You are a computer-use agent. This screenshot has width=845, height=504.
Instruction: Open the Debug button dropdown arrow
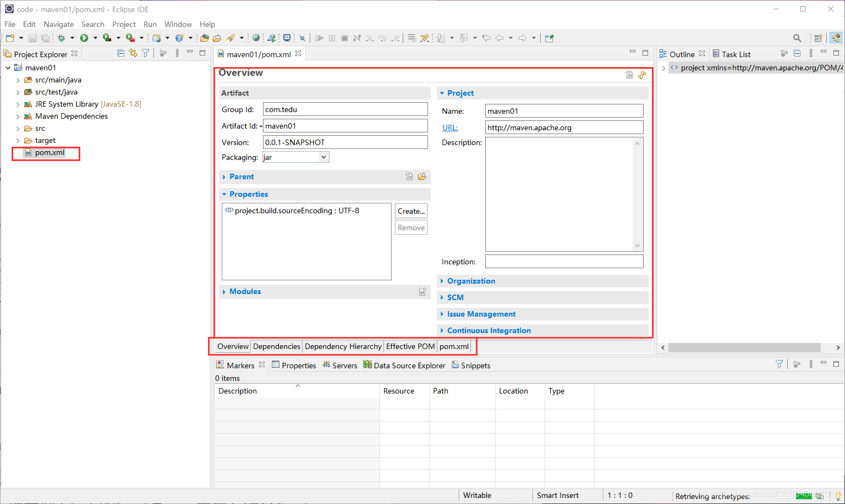[x=72, y=38]
